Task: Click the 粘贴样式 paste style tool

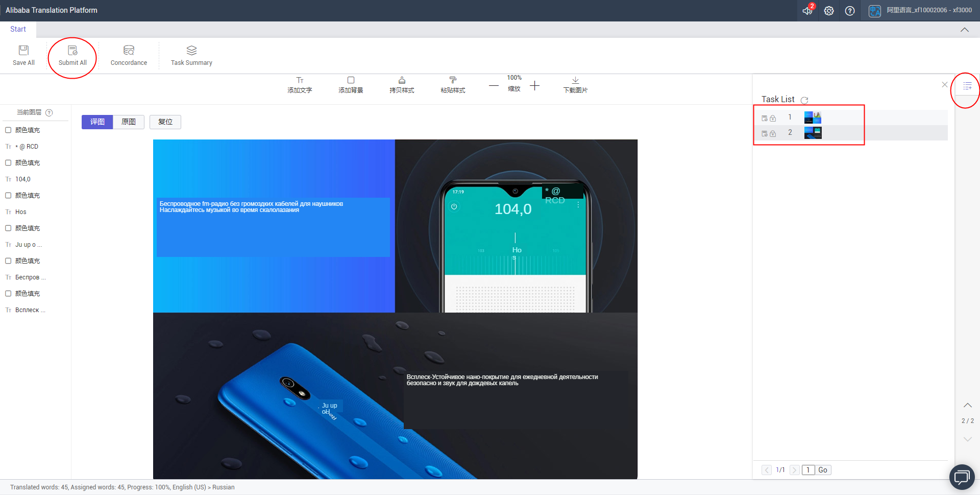Action: tap(453, 85)
